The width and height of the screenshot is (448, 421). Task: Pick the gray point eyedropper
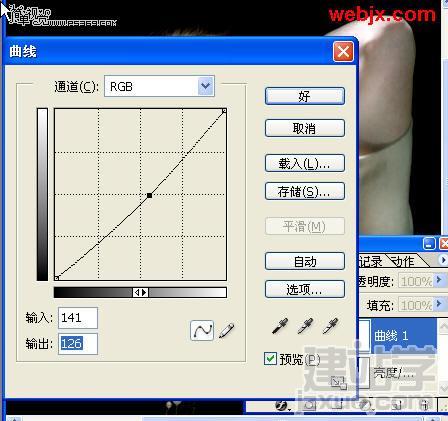tap(305, 326)
